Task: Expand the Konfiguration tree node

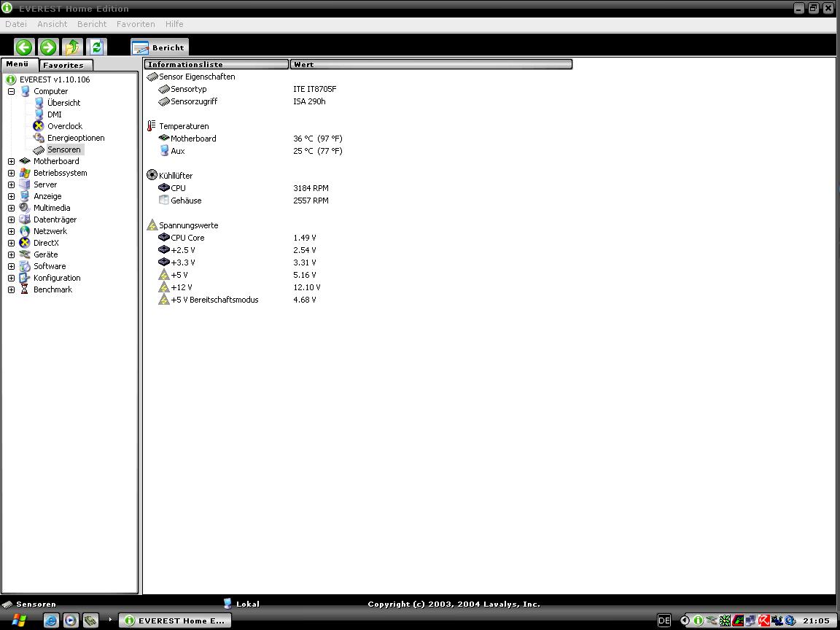Action: 11,278
